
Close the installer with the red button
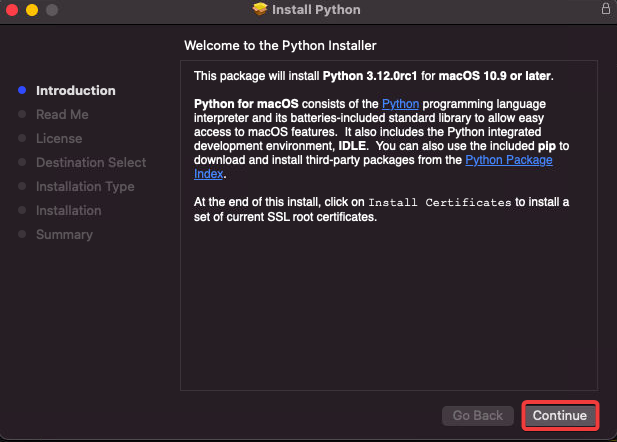[12, 10]
